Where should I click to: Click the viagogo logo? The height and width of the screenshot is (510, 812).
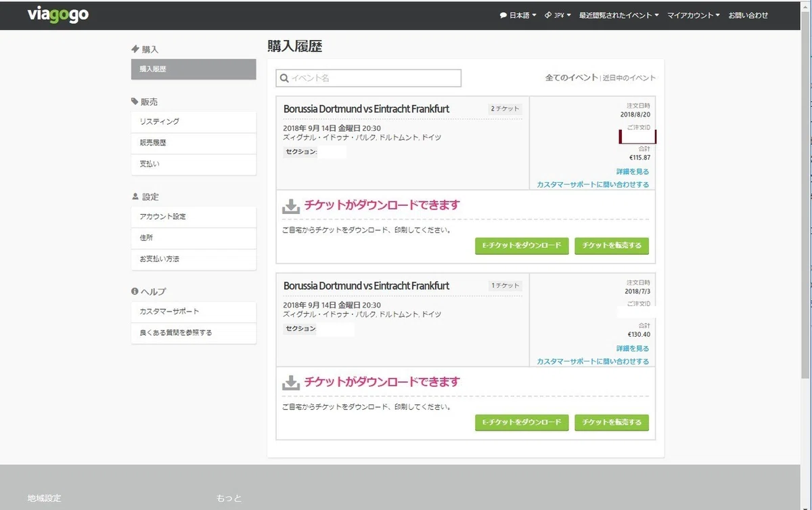pyautogui.click(x=58, y=15)
